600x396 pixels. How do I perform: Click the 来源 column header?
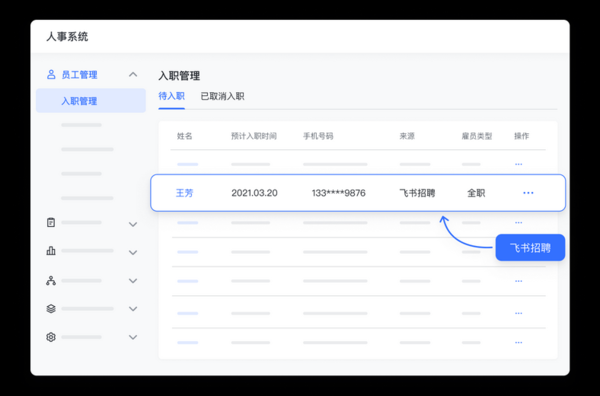pyautogui.click(x=407, y=136)
